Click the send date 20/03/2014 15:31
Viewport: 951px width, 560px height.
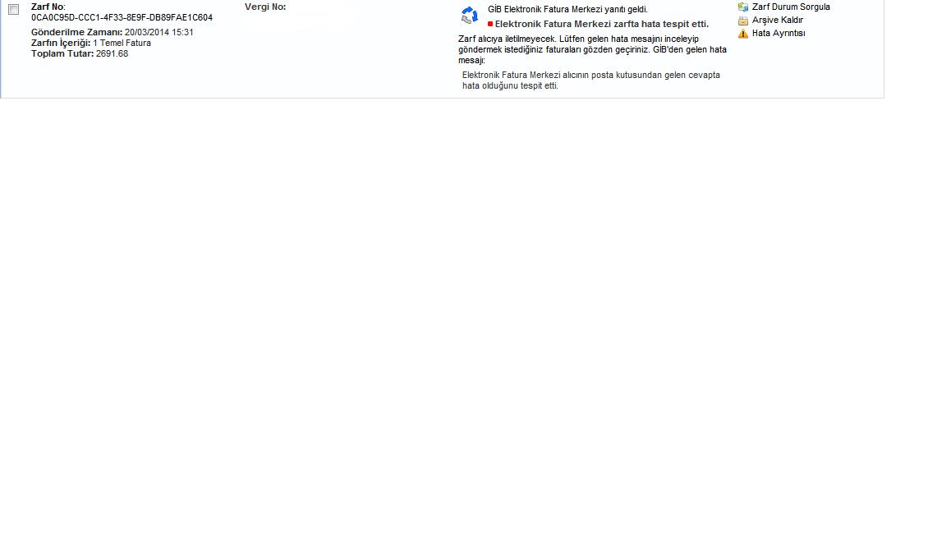pos(159,32)
